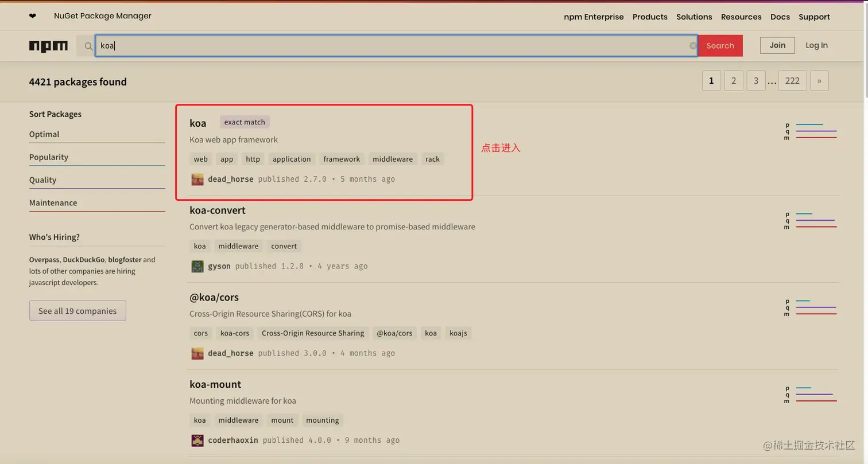Jump to last page 222

(792, 81)
